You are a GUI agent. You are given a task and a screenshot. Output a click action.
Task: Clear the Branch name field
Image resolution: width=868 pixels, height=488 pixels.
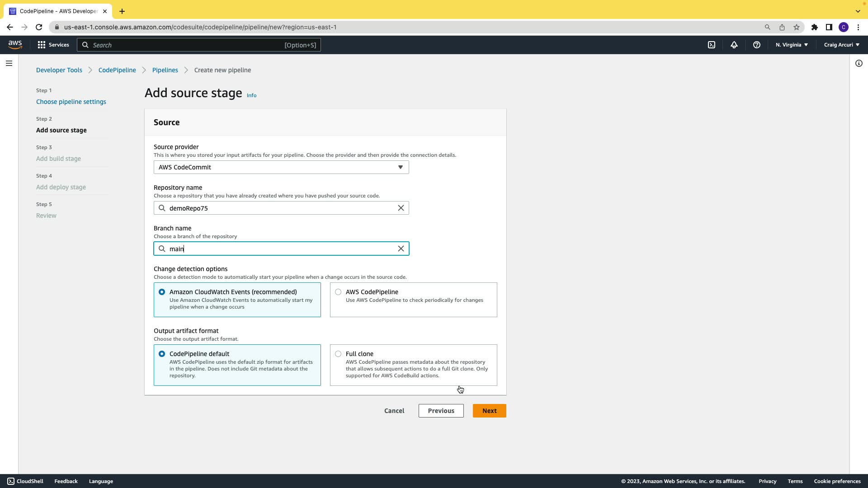click(401, 249)
